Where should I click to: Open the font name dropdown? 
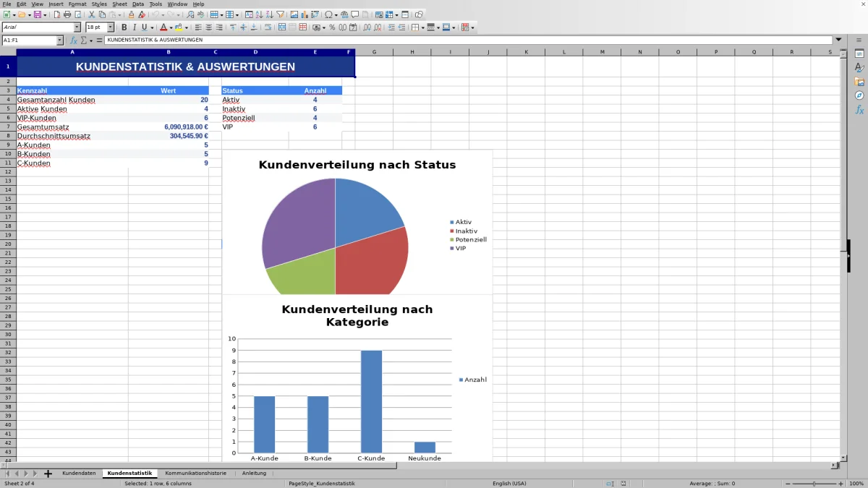77,27
